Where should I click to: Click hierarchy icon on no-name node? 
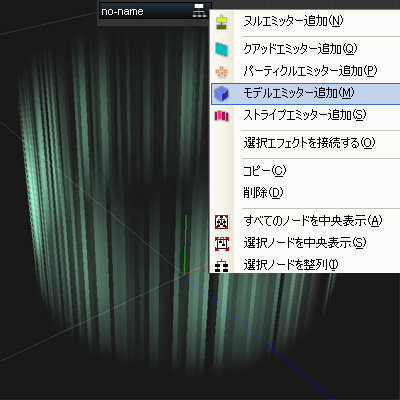[x=199, y=11]
